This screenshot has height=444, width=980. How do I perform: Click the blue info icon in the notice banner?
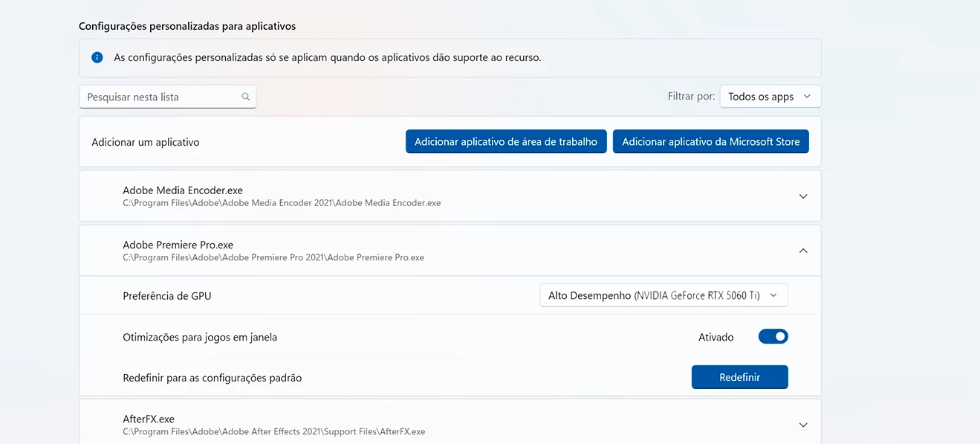(x=97, y=57)
